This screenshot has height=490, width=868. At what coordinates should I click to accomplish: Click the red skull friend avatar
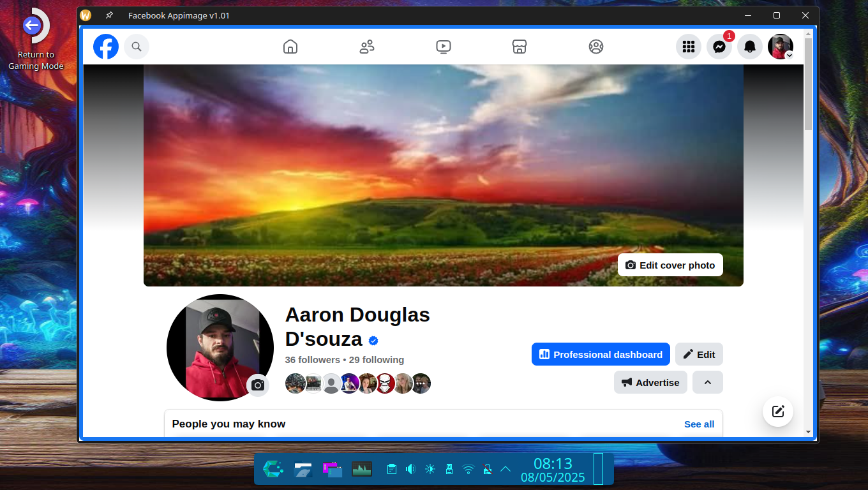[x=385, y=383]
